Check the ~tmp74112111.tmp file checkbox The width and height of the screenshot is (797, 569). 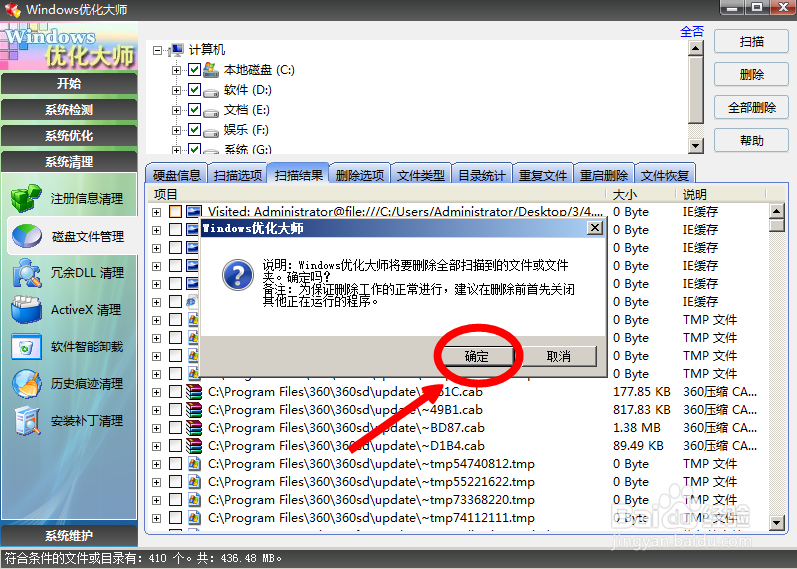(x=175, y=518)
